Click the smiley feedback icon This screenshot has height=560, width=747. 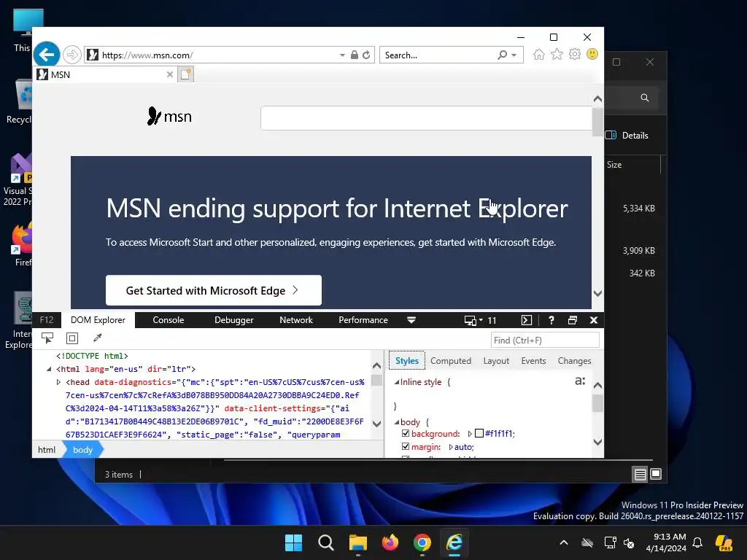click(592, 54)
